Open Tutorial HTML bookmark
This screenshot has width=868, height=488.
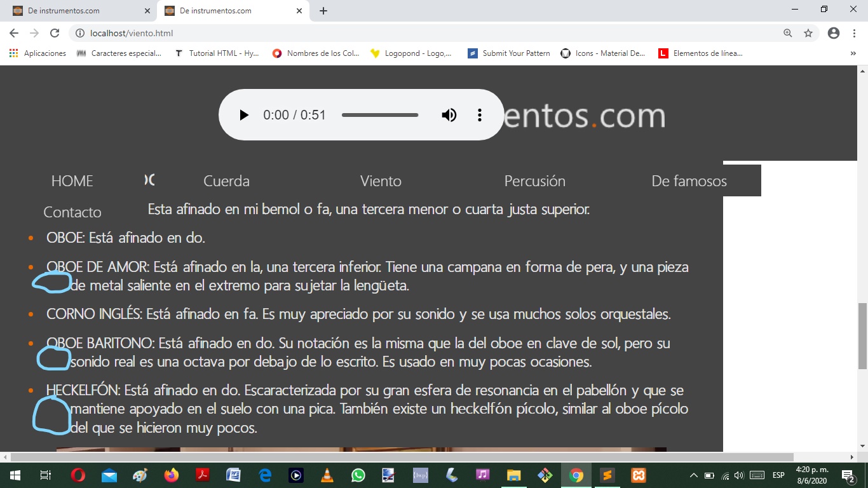(x=217, y=53)
